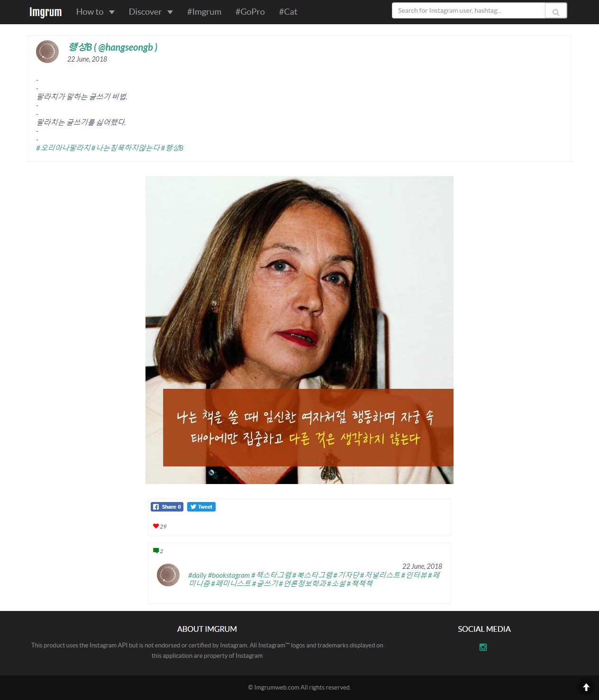Click the red heart likes icon
This screenshot has height=700, width=599.
click(x=156, y=526)
